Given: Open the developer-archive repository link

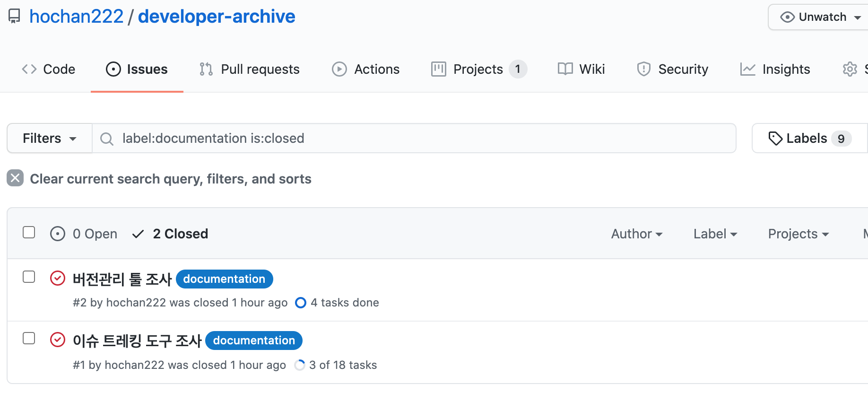Looking at the screenshot, I should [x=217, y=17].
